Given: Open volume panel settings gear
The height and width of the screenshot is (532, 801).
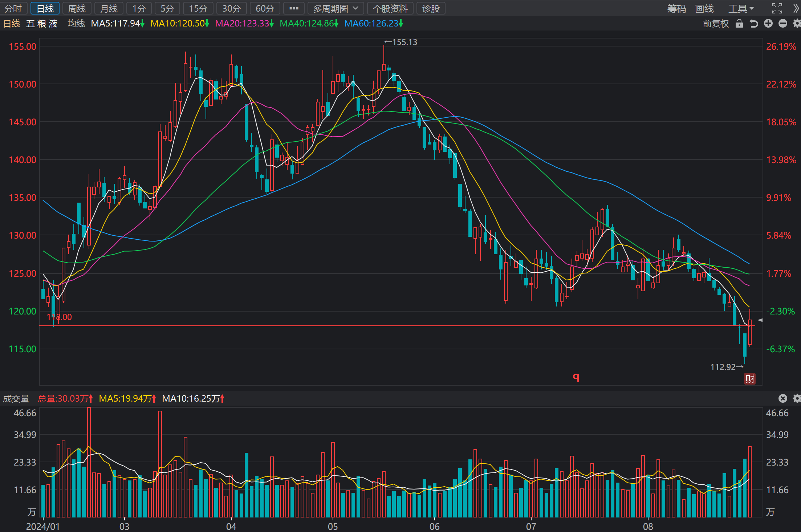Looking at the screenshot, I should [797, 398].
